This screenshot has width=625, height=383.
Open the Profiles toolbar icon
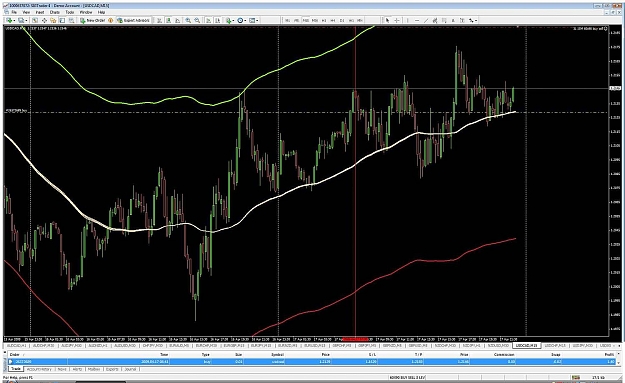[x=22, y=20]
